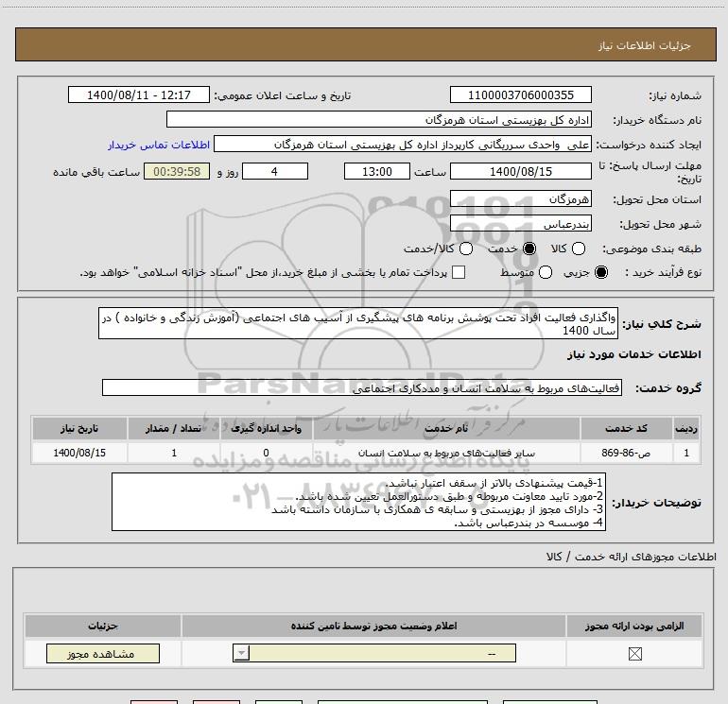Select the جزیی purchase type radio
Image resolution: width=728 pixels, height=704 pixels.
pyautogui.click(x=601, y=272)
